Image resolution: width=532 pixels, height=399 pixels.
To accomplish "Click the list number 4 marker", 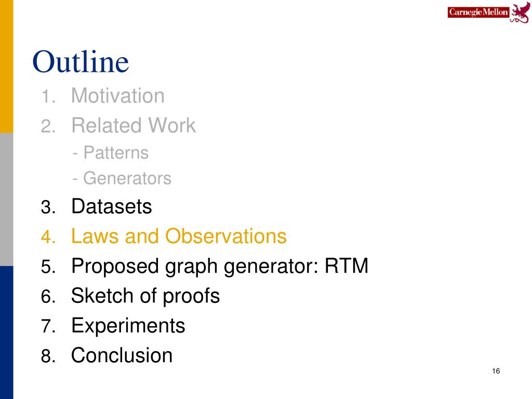I will pos(48,237).
